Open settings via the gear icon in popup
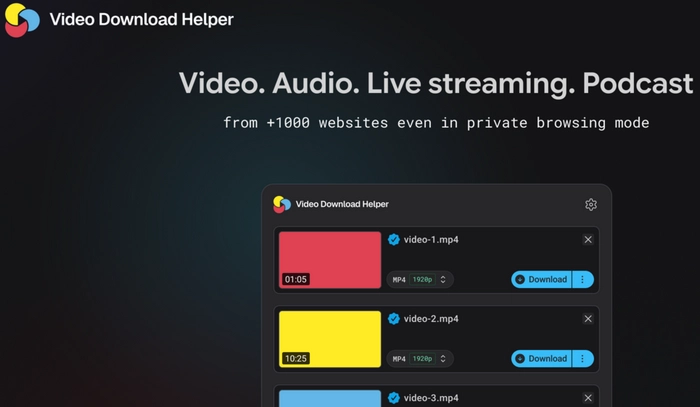Screen dimensions: 700x407 click(591, 204)
